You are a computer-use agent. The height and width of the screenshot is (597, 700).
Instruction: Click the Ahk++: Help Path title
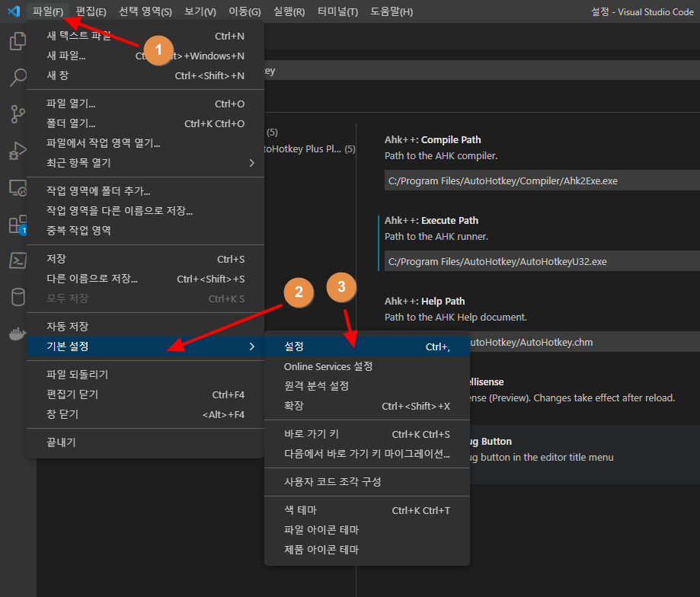pyautogui.click(x=424, y=302)
